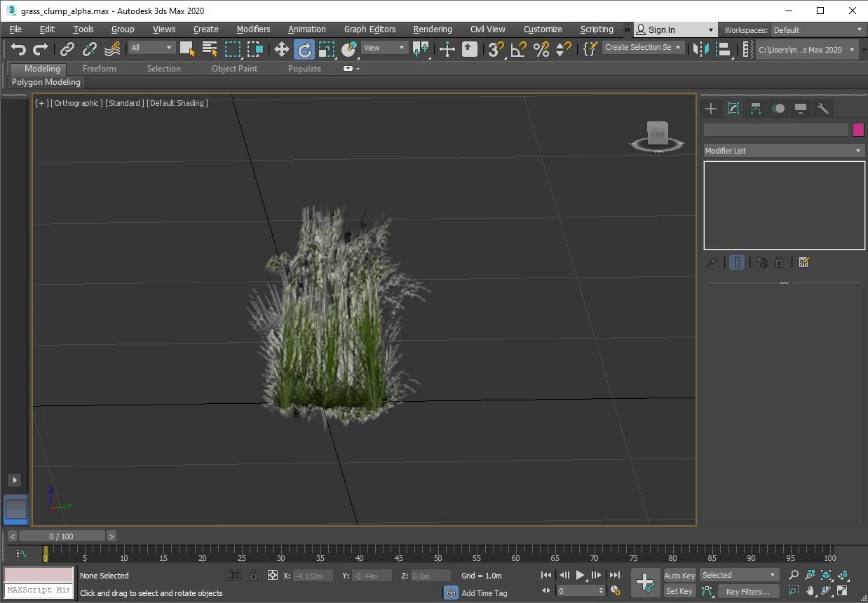
Task: Open the Utilities wrench panel icon
Action: click(823, 109)
